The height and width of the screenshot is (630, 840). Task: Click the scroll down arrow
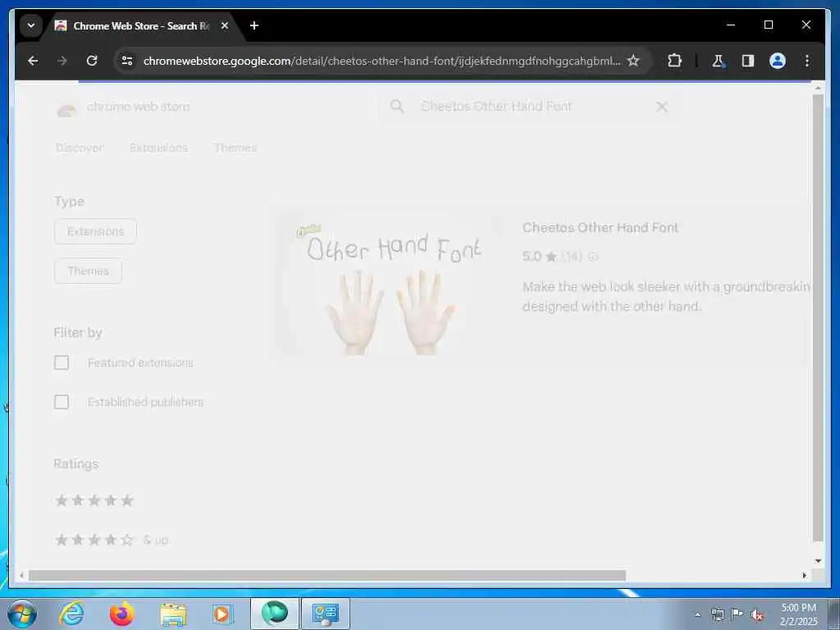818,561
